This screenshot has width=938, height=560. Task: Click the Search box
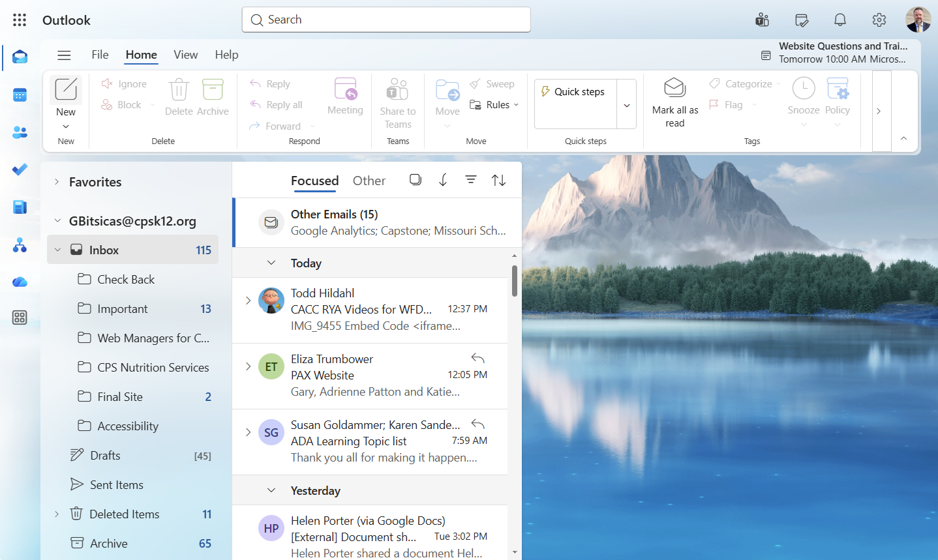coord(386,20)
